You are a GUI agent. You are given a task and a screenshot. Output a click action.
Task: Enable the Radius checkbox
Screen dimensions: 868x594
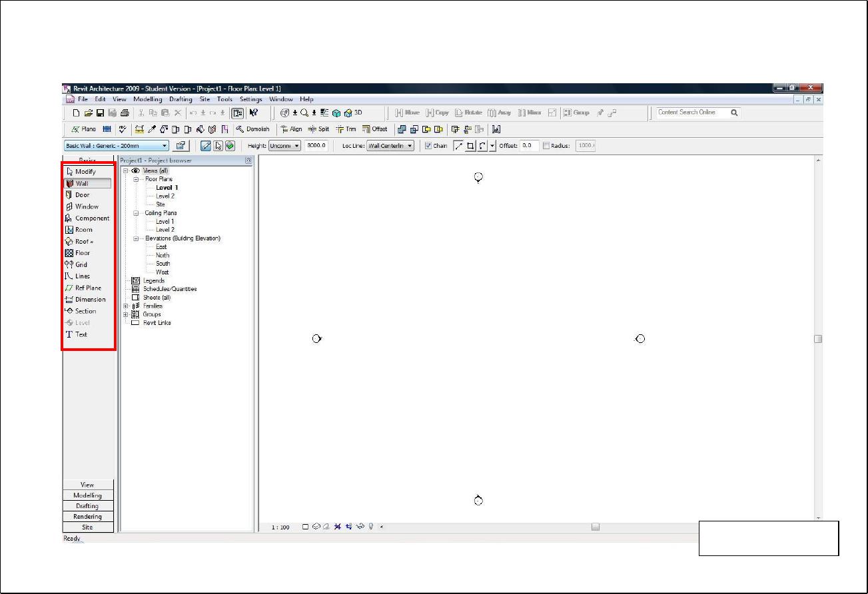[547, 146]
